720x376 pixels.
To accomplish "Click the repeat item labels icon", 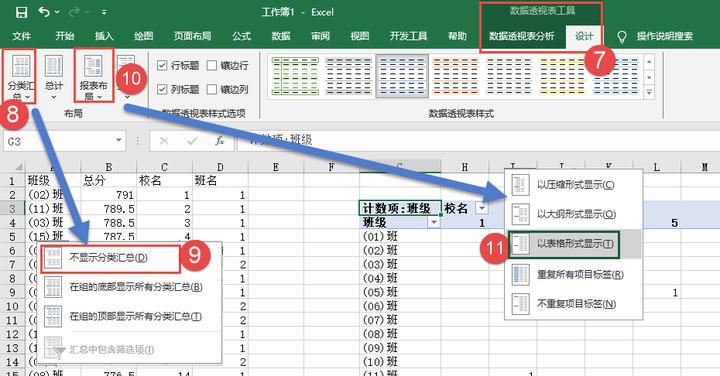I will click(520, 275).
